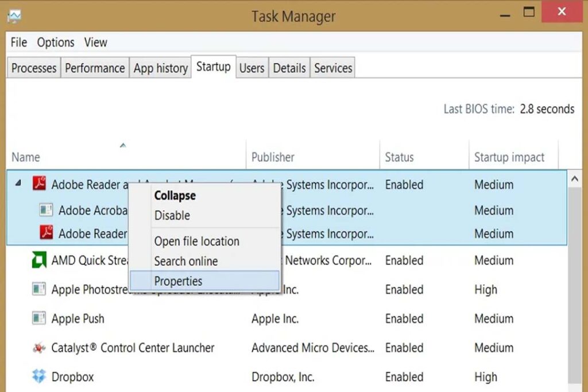Maximize the Task Manager window

click(x=529, y=12)
